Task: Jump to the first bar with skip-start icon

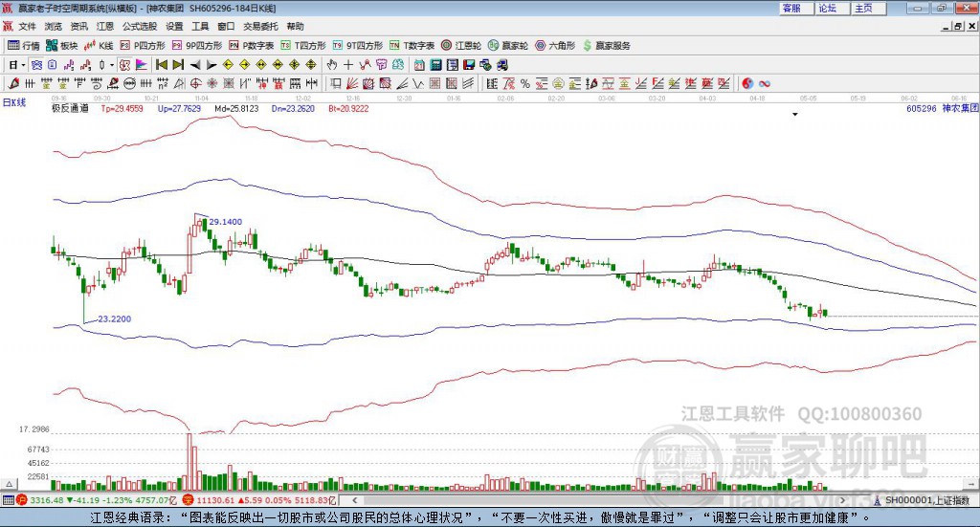Action: (x=162, y=65)
